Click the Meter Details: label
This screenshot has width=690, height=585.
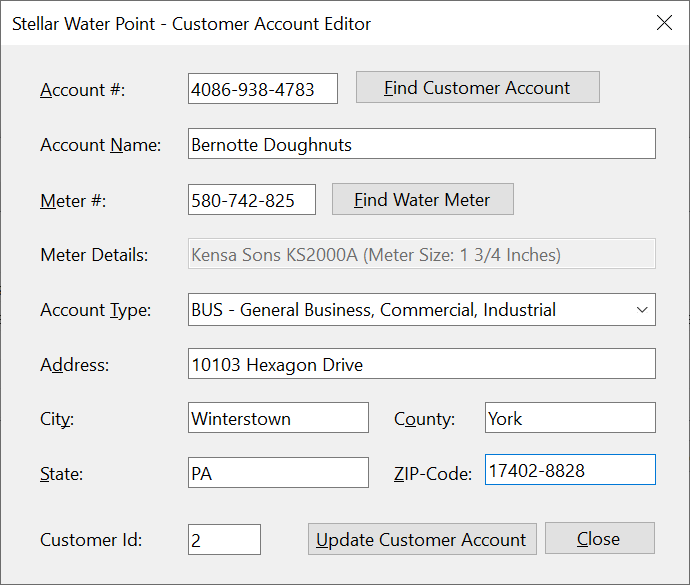94,255
